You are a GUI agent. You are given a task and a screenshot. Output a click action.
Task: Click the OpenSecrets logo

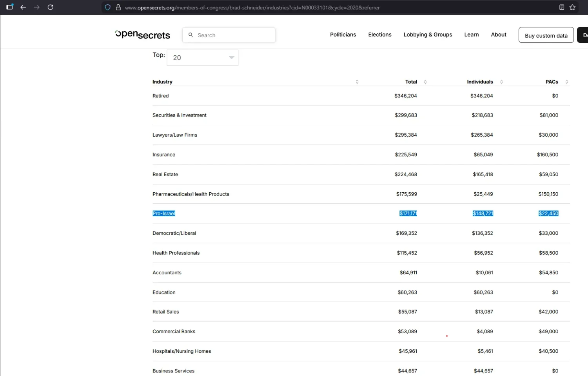point(143,35)
